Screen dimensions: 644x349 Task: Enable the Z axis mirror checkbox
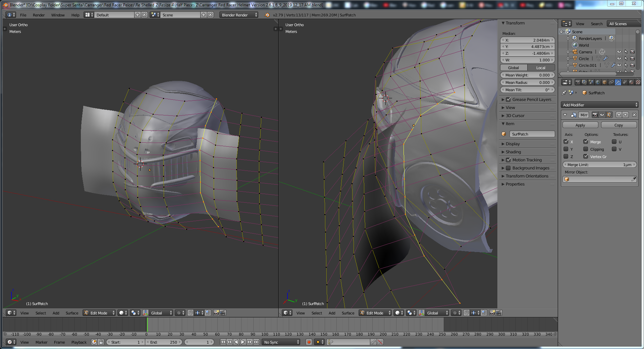pyautogui.click(x=566, y=156)
